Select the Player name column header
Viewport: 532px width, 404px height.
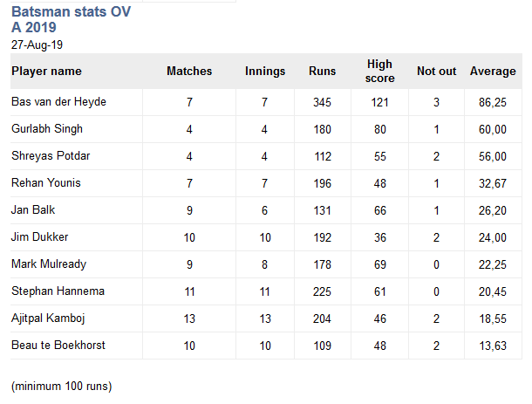pos(46,71)
